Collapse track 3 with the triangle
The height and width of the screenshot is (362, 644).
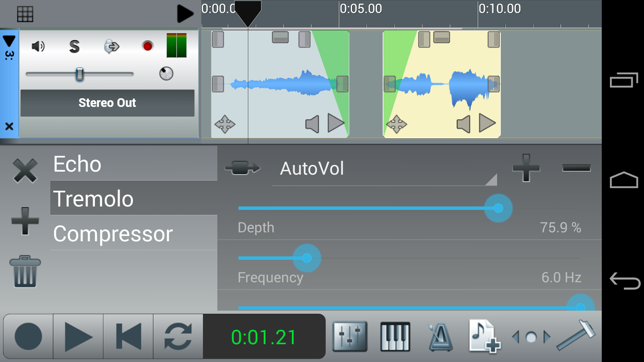[9, 41]
